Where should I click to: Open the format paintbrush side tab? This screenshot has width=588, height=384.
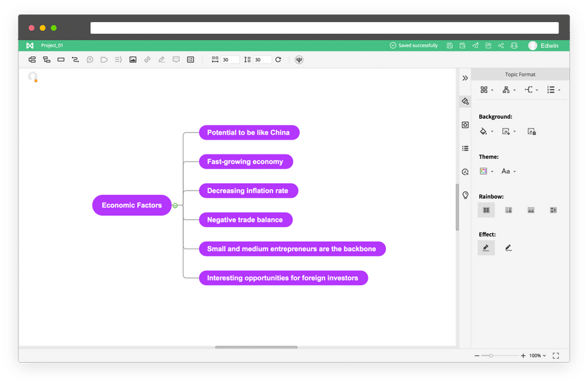coord(466,101)
